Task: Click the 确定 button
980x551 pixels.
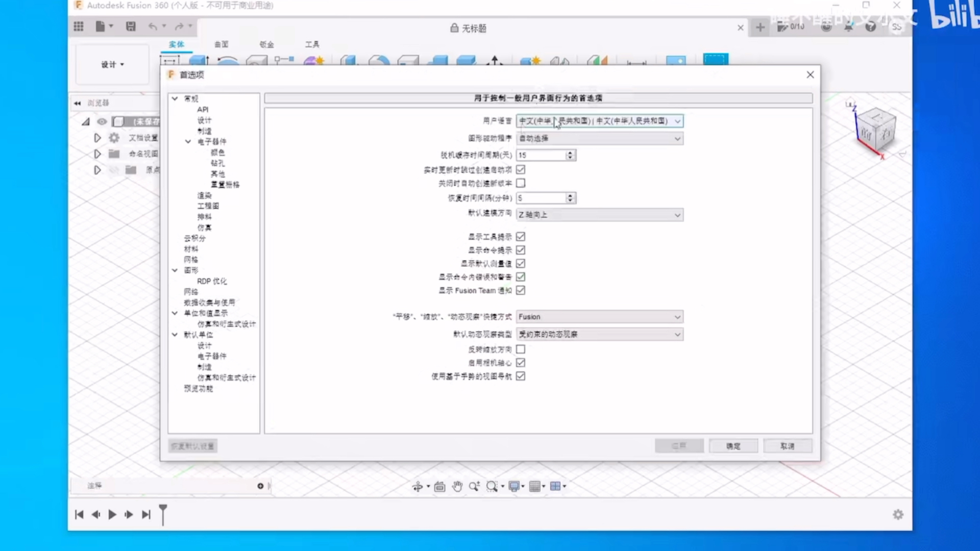Action: click(733, 446)
